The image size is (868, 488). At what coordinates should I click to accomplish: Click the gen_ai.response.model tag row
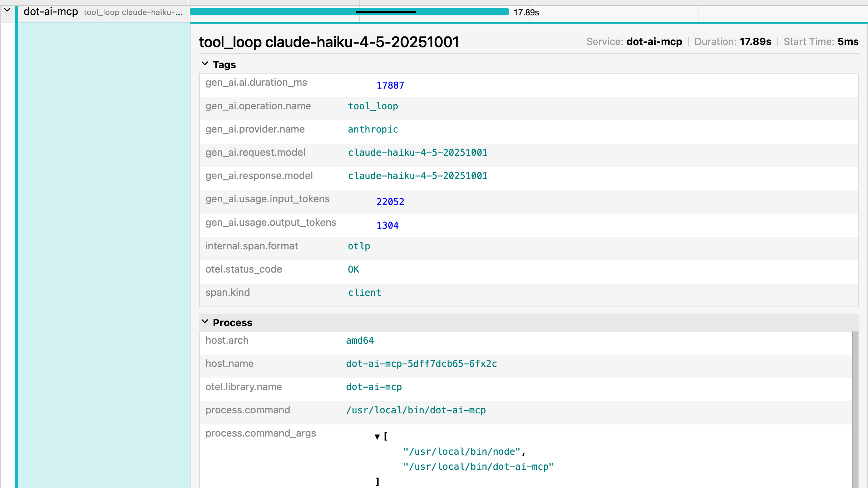259,176
